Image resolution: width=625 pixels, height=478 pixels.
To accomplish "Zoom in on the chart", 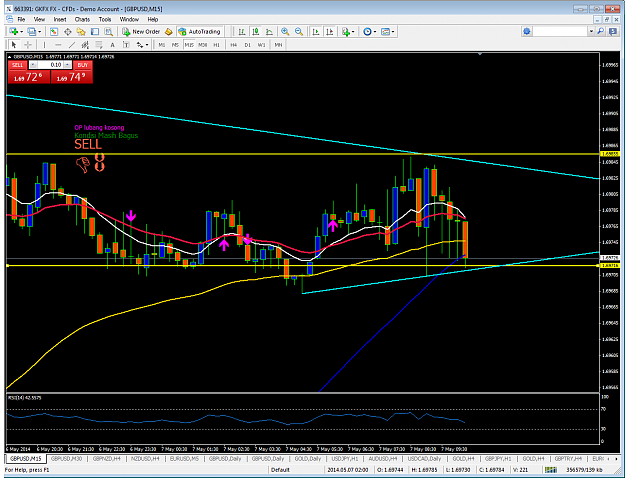I will click(285, 31).
